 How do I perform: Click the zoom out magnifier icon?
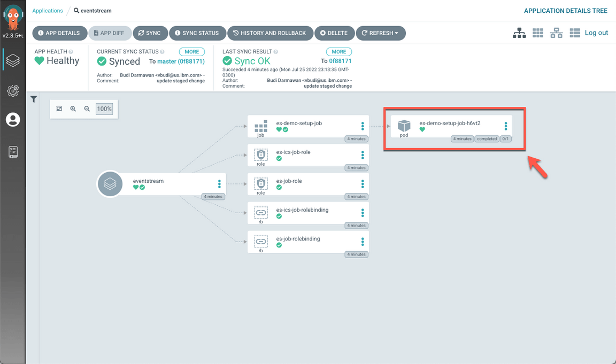click(x=87, y=109)
